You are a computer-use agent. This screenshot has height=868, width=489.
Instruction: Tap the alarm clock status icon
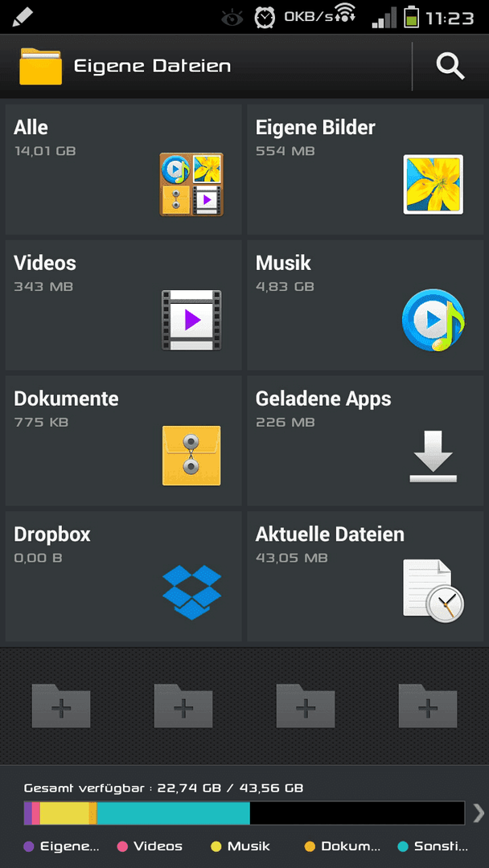(265, 17)
